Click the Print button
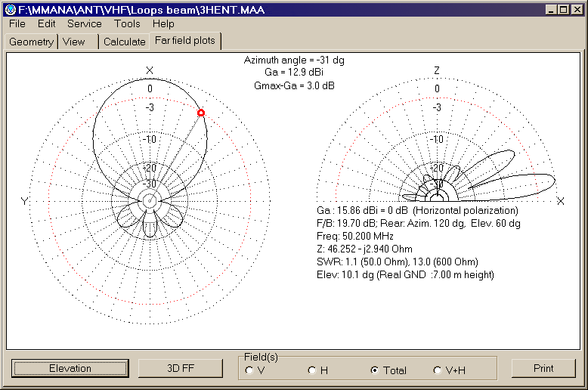The width and height of the screenshot is (588, 390). [543, 368]
